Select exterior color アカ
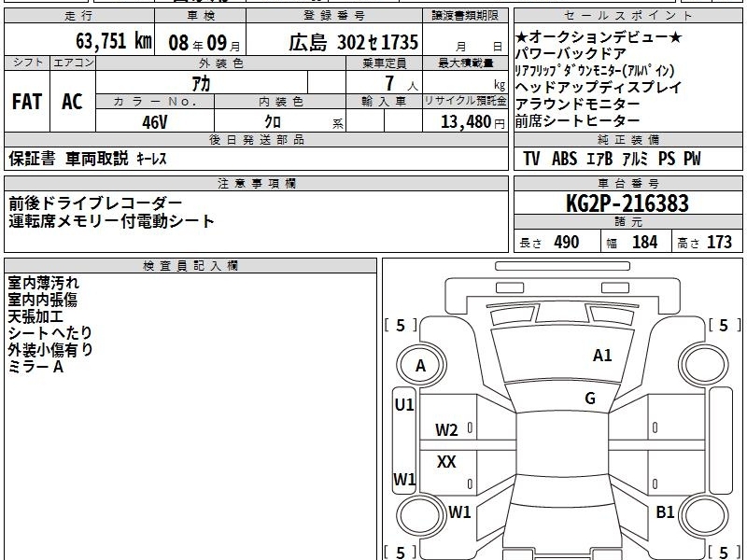Image resolution: width=747 pixels, height=560 pixels. (x=201, y=84)
